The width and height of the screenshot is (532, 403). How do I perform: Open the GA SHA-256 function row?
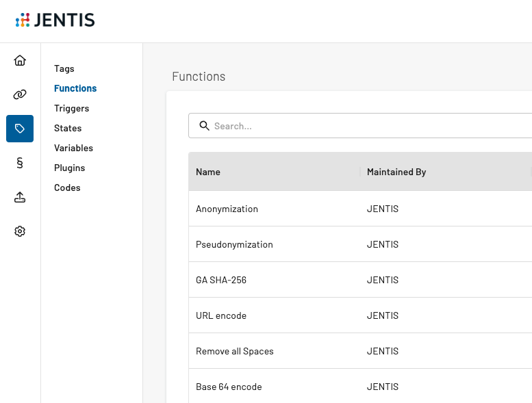[x=360, y=280]
